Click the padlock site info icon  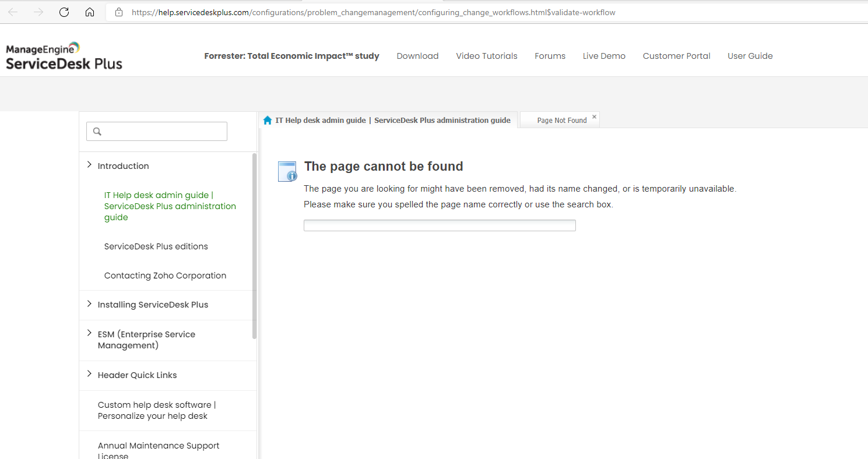pos(119,12)
